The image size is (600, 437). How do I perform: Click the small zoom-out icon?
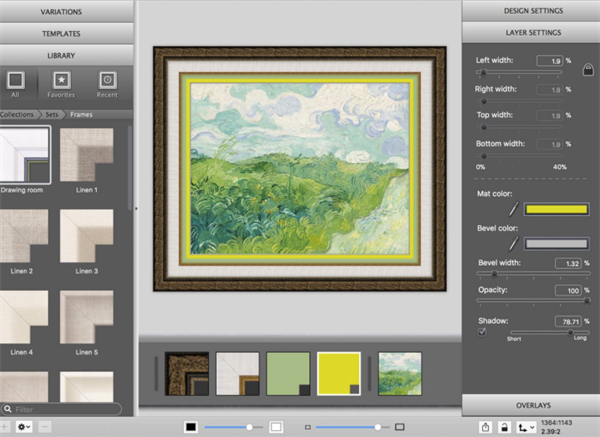tap(308, 427)
